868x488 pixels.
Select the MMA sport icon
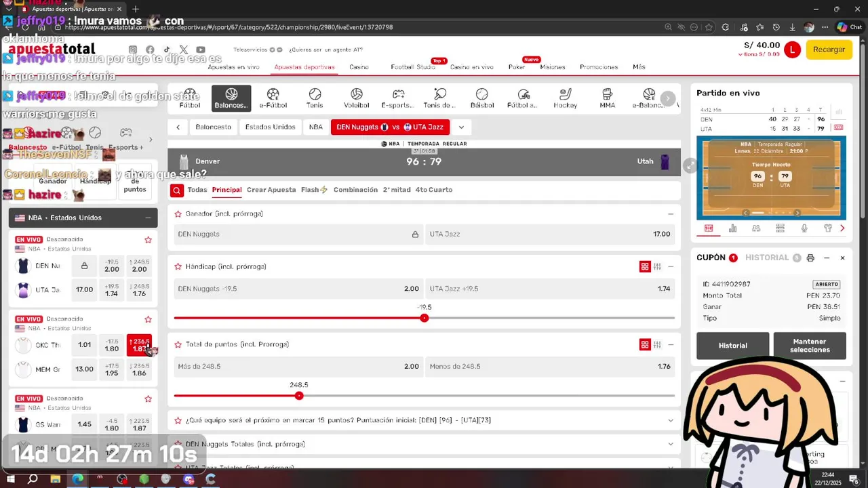pyautogui.click(x=608, y=98)
